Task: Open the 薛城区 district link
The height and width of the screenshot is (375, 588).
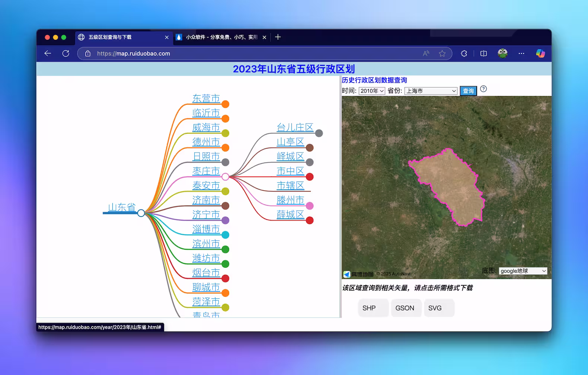Action: tap(290, 214)
